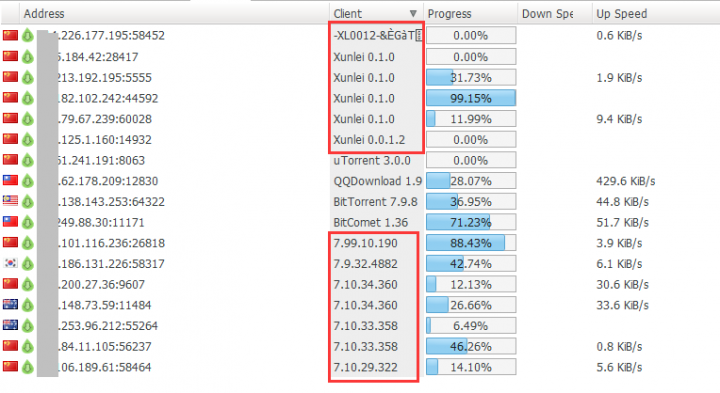This screenshot has width=720, height=393.
Task: Click the China flag for peer ending 177.195:58452
Action: [x=10, y=35]
